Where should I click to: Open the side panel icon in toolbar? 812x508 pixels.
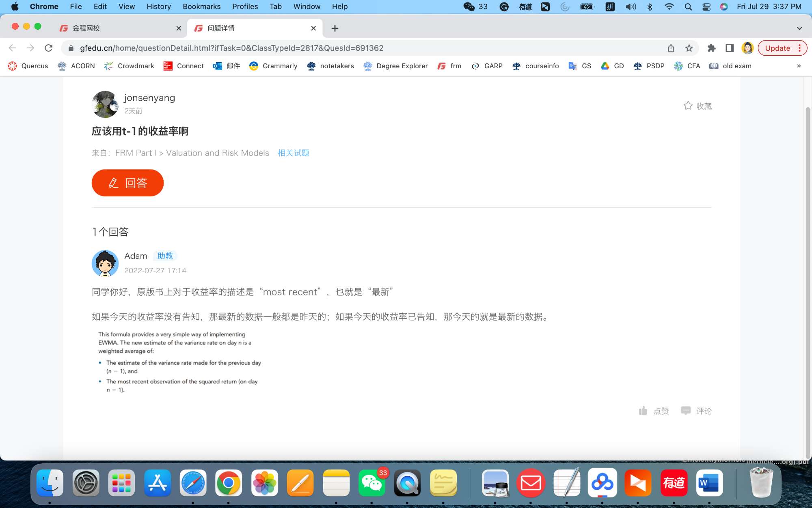tap(729, 48)
